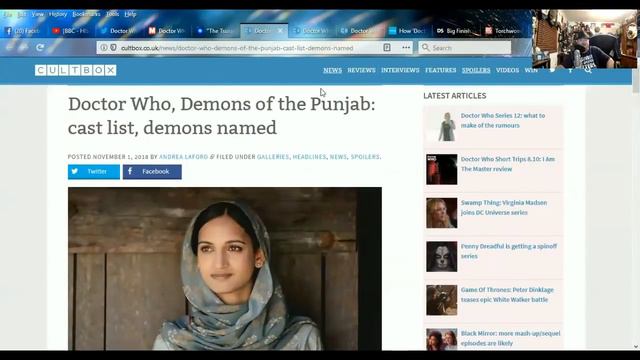Open Cultbox Facebook icon in site header

[570, 70]
